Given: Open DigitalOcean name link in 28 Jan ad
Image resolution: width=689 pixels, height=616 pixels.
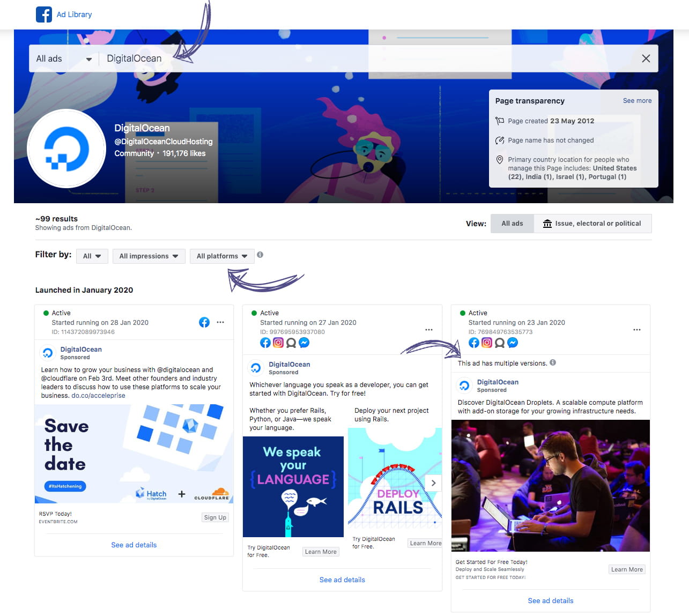Looking at the screenshot, I should click(81, 349).
